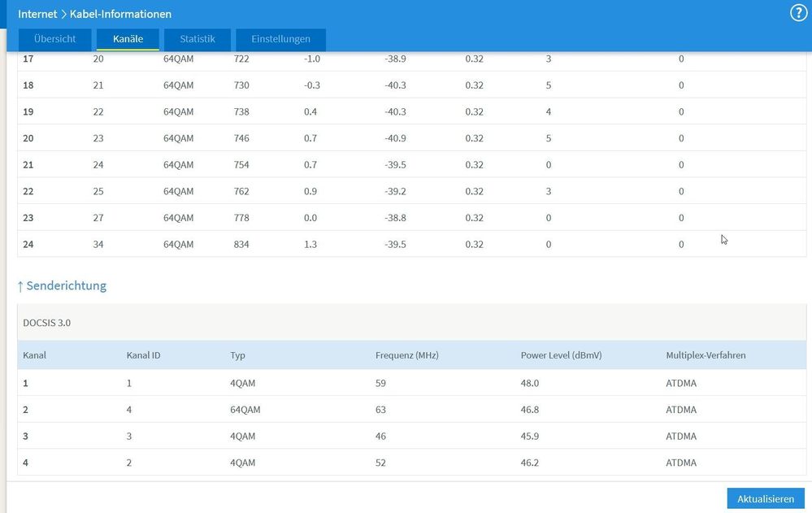Switch to the Übersicht tab

click(x=55, y=39)
